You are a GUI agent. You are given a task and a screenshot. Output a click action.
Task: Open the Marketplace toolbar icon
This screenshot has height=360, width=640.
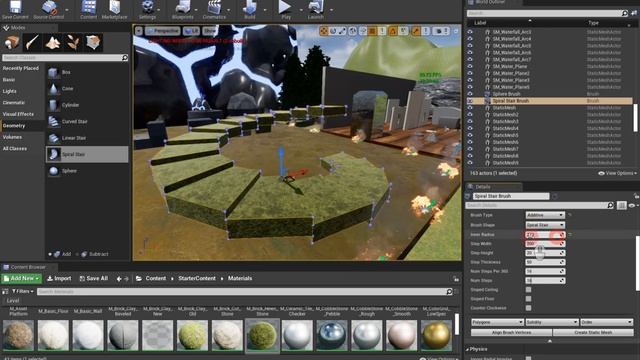click(x=114, y=9)
